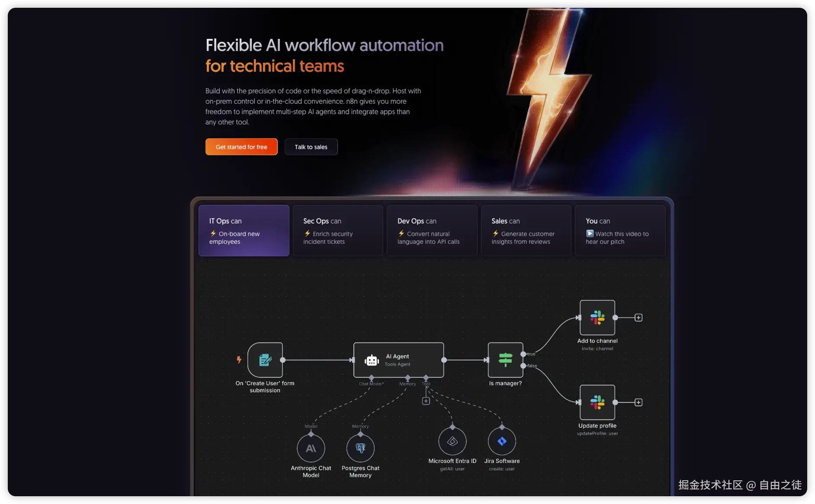The image size is (815, 504).
Task: Click the Postgres Chat Memory icon
Action: [x=360, y=449]
